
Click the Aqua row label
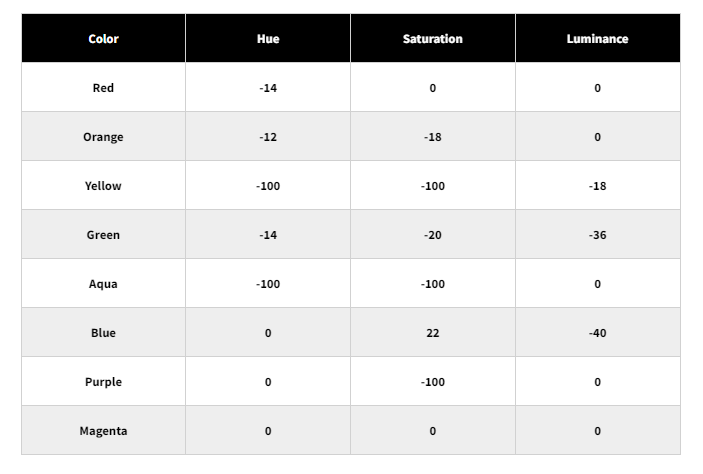tap(103, 284)
